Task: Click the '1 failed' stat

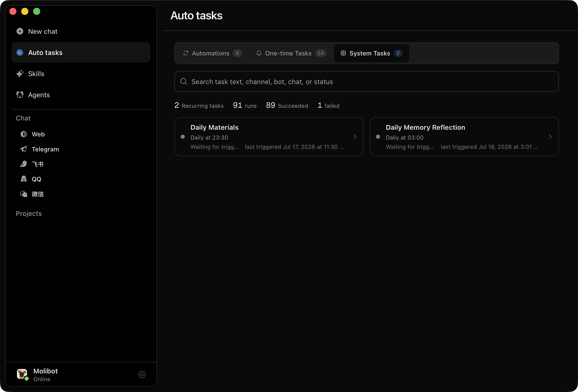Action: click(x=328, y=105)
